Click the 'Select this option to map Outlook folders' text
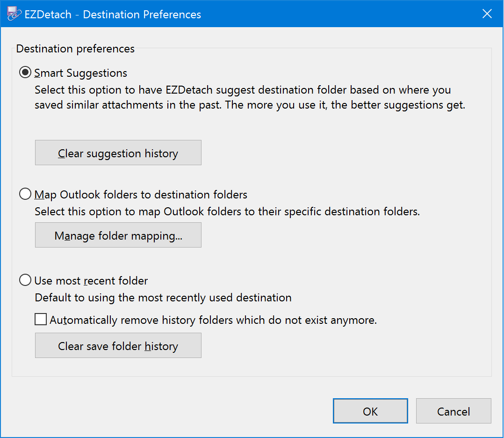This screenshot has width=504, height=438. pyautogui.click(x=227, y=212)
